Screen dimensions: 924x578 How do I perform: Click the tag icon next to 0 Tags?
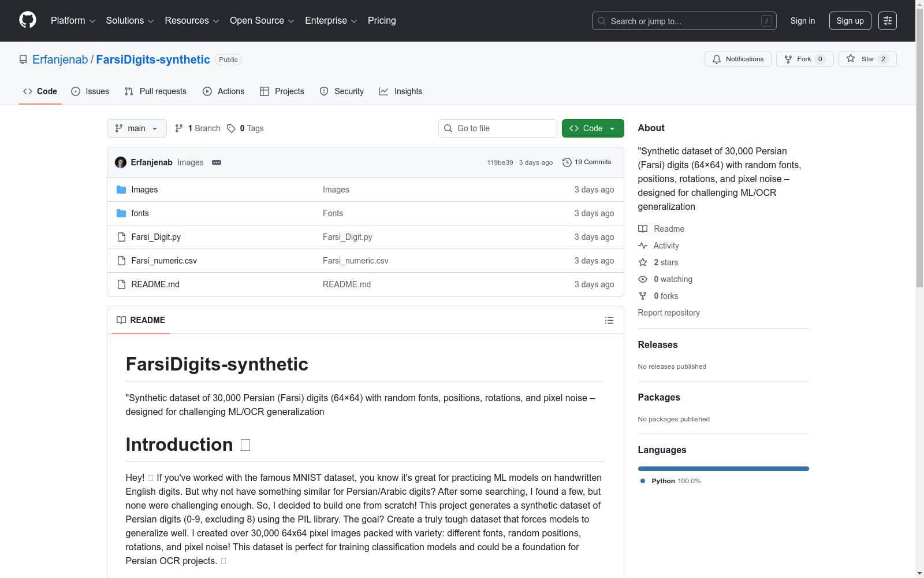[231, 128]
